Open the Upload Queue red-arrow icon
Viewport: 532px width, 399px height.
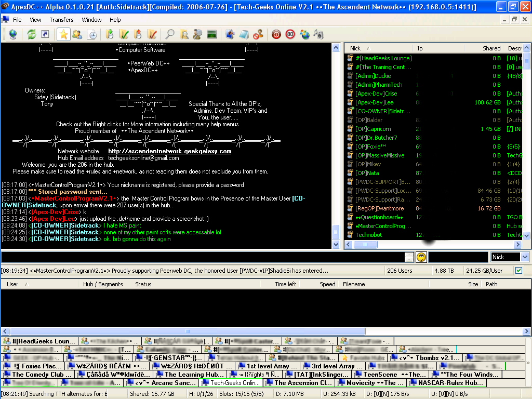(x=138, y=34)
